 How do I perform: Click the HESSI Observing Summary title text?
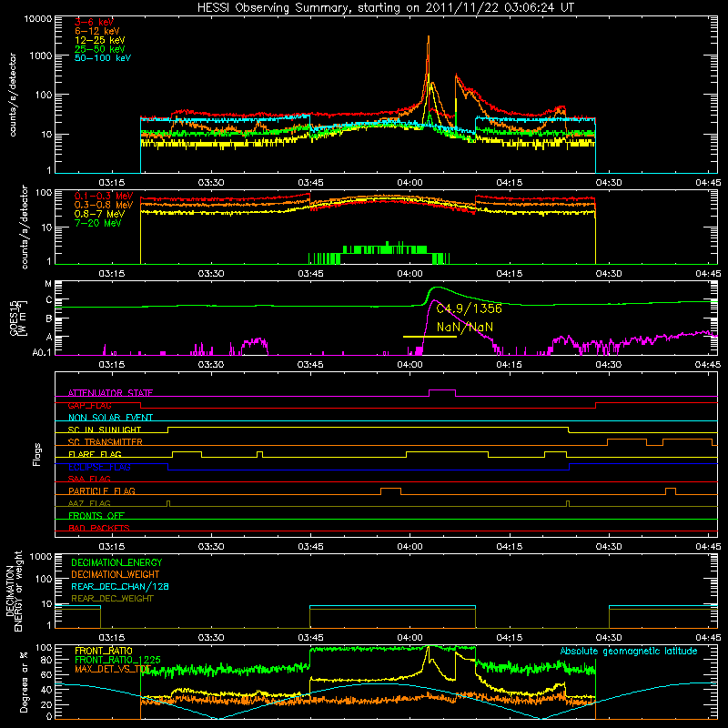pos(385,8)
